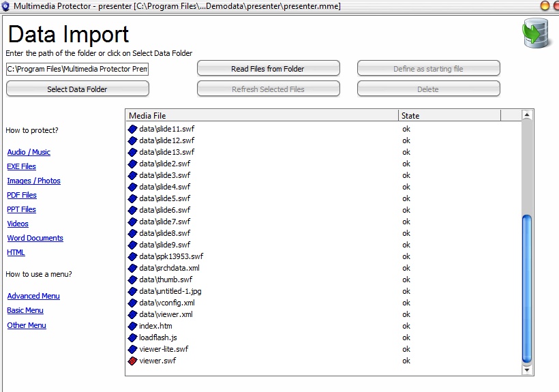559x392 pixels.
Task: Click the red icon next to viewer.swf
Action: (x=132, y=361)
